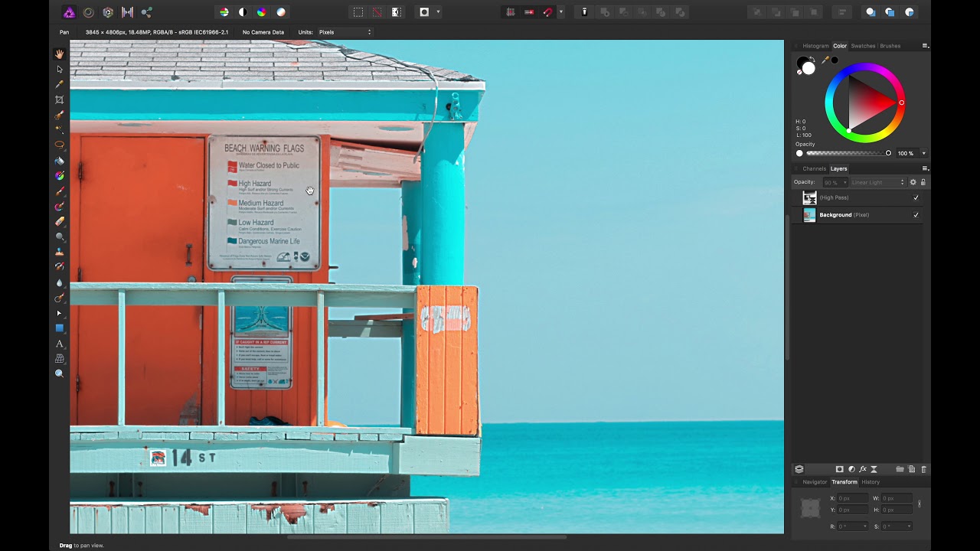The height and width of the screenshot is (551, 980).
Task: Select the Erase Brush tool
Action: pos(59,221)
